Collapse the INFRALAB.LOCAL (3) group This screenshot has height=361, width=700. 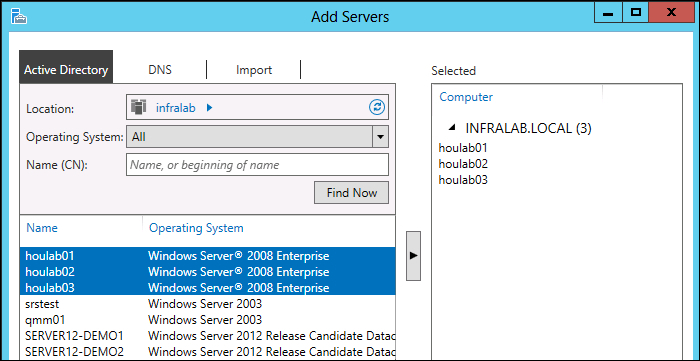click(452, 128)
